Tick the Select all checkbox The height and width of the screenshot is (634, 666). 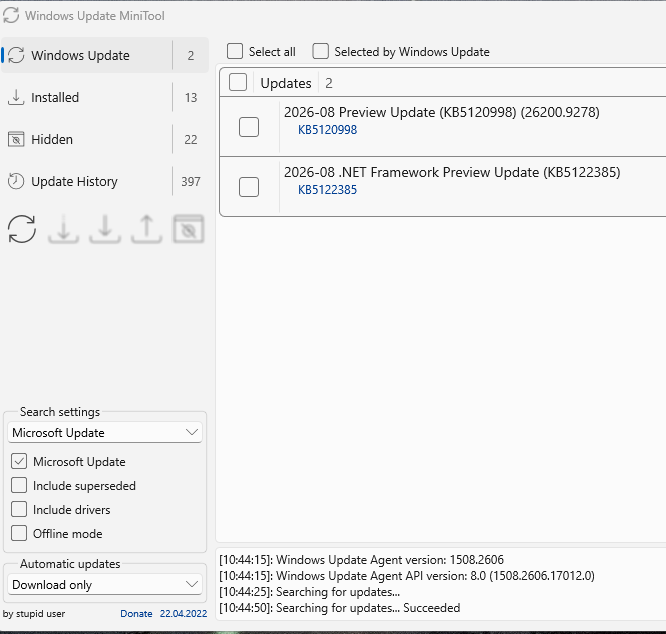(x=235, y=51)
